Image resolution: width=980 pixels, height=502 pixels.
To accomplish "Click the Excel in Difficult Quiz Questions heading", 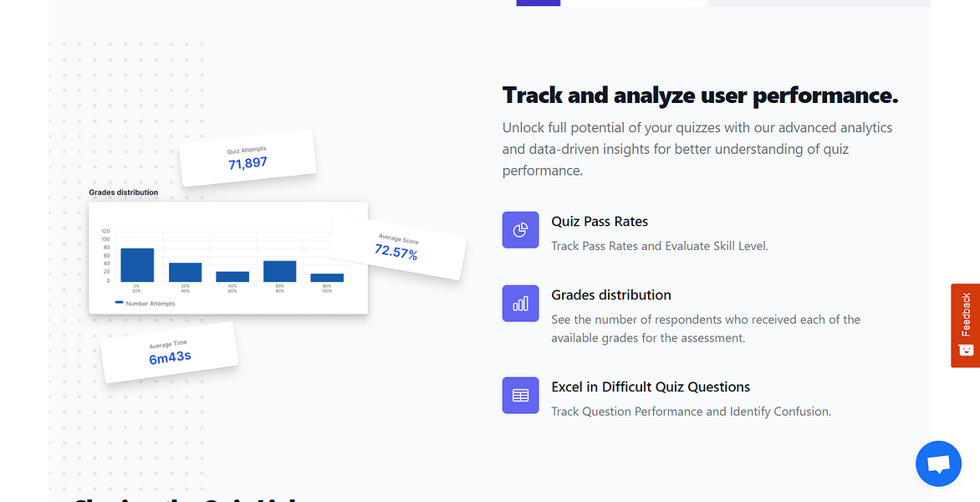I will tap(651, 387).
